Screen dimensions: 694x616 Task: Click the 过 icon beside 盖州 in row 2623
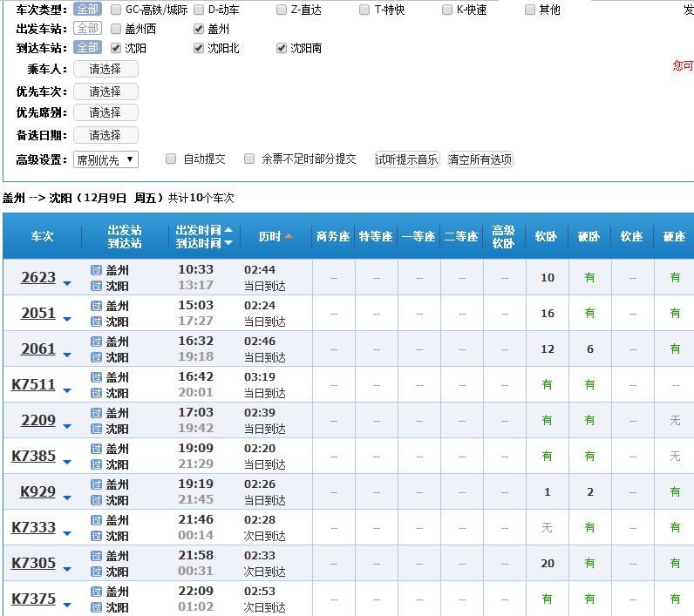(96, 270)
